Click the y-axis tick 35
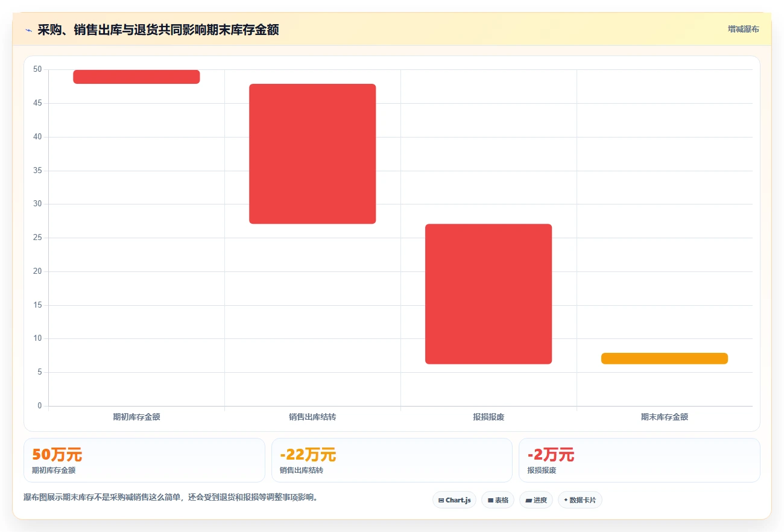The image size is (784, 532). [37, 171]
